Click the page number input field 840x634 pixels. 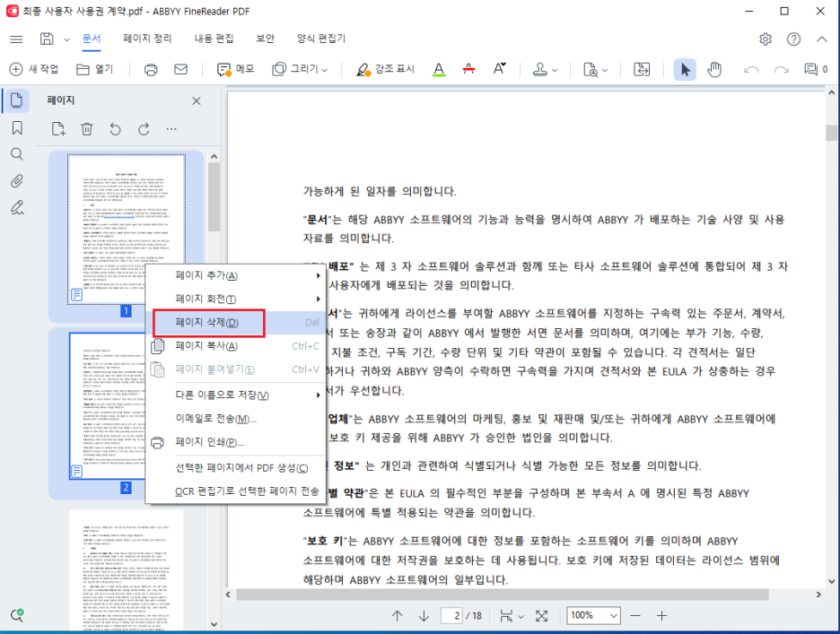[x=452, y=616]
